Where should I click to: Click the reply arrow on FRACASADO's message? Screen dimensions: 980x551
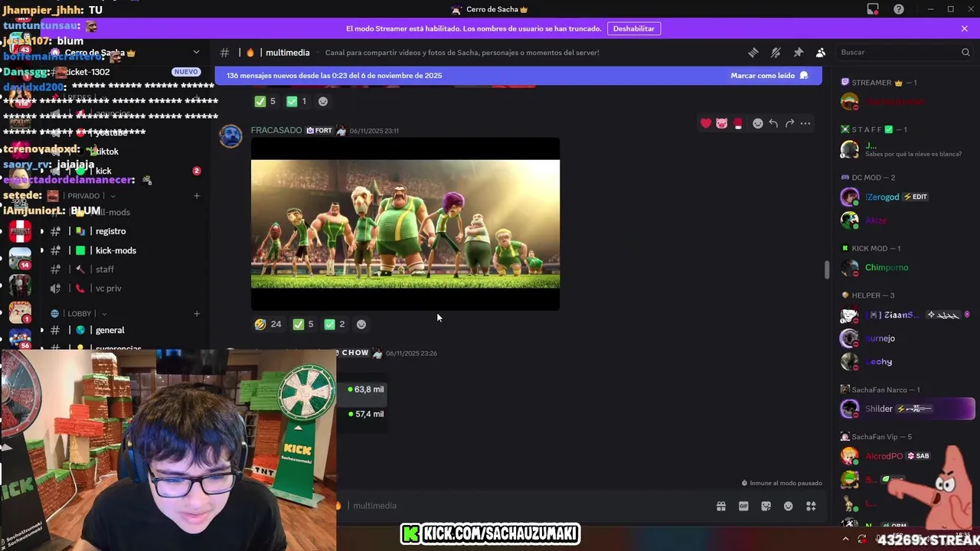[x=773, y=123]
